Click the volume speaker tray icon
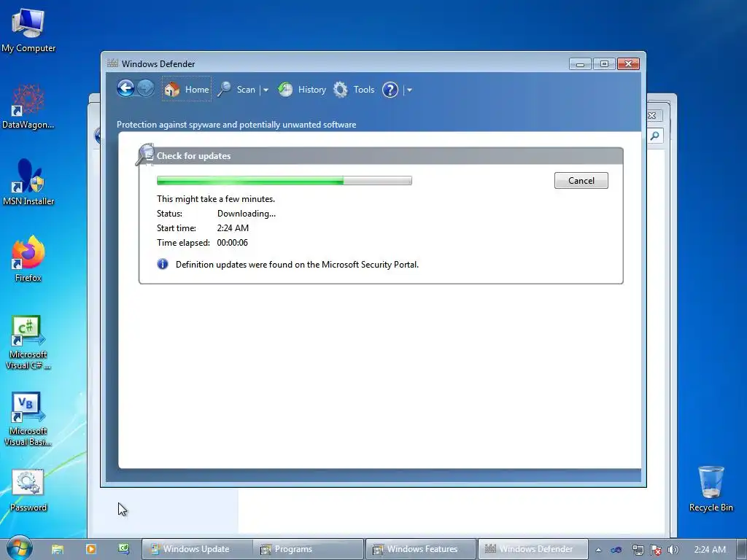The width and height of the screenshot is (747, 560). click(673, 550)
